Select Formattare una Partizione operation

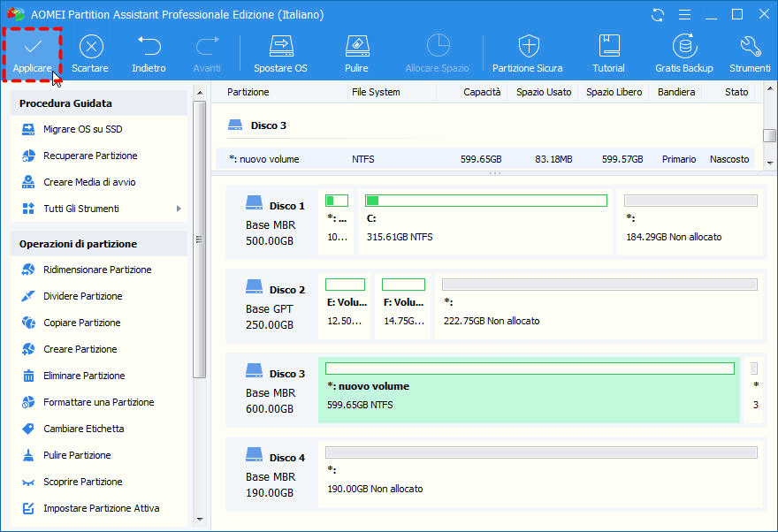pyautogui.click(x=98, y=402)
